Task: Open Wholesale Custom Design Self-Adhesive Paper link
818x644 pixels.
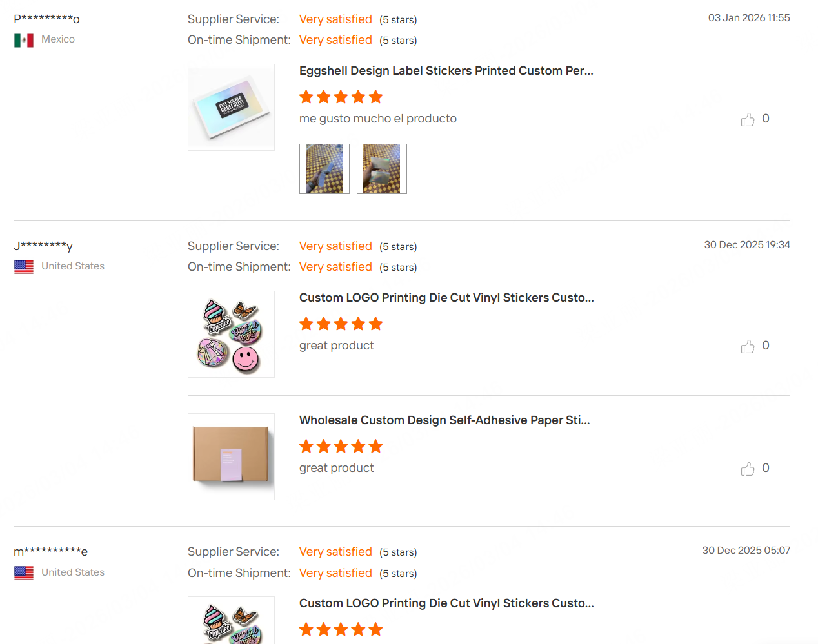Action: click(444, 420)
